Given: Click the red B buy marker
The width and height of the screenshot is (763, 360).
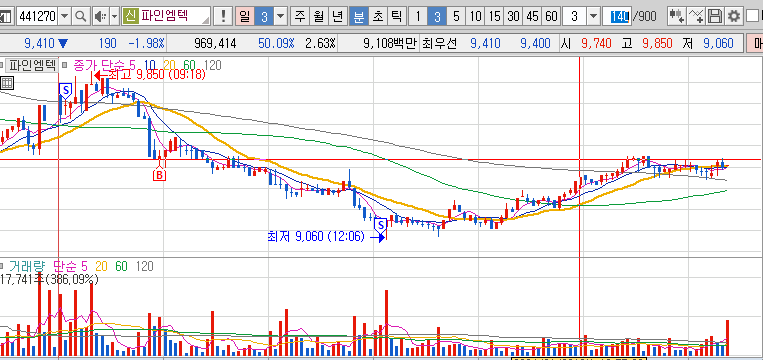Looking at the screenshot, I should [x=159, y=175].
